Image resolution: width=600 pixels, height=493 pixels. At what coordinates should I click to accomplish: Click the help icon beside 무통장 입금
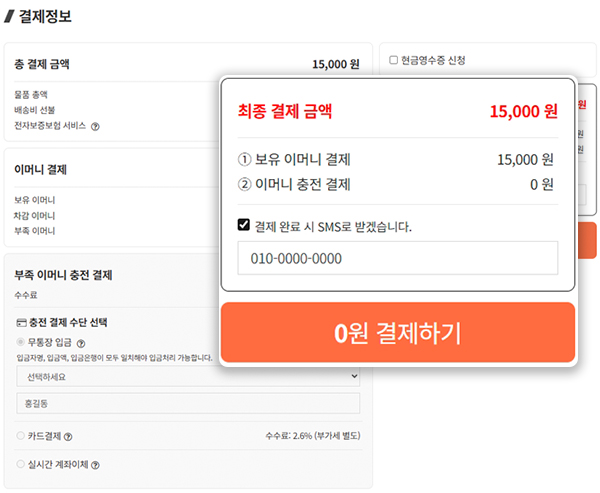point(80,343)
